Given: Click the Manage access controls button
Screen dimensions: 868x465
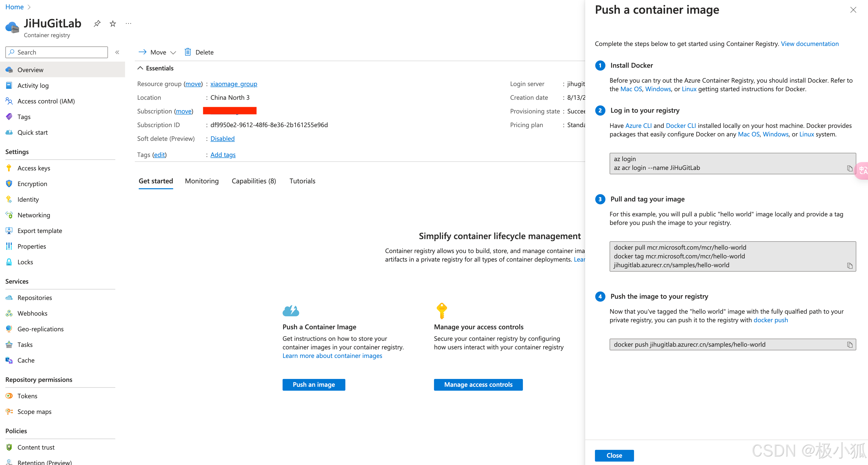Looking at the screenshot, I should (x=478, y=385).
